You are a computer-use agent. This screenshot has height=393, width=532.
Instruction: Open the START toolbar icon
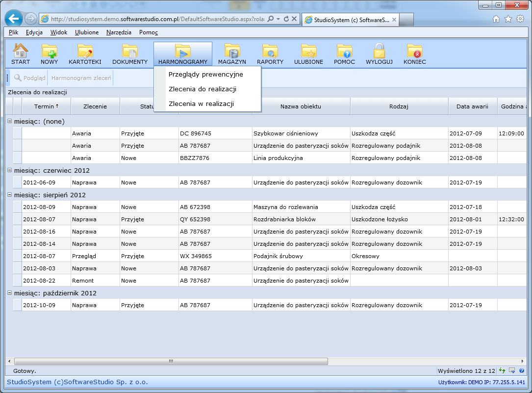tap(20, 53)
